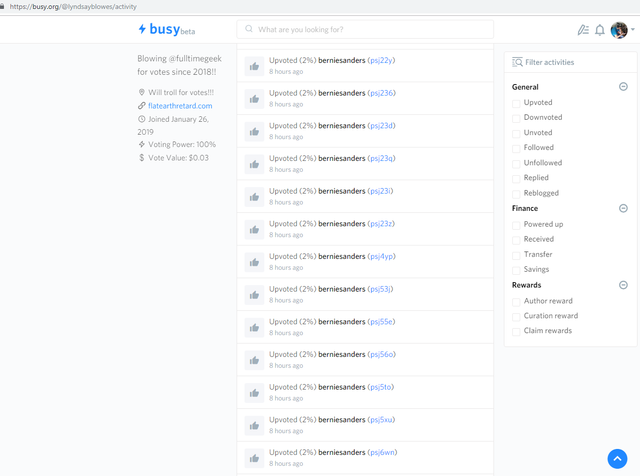Collapse the Rewards filter section
The height and width of the screenshot is (476, 640).
click(623, 285)
